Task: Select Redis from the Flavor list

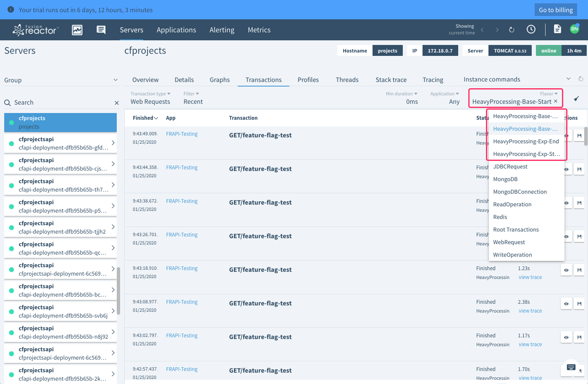Action: (500, 217)
